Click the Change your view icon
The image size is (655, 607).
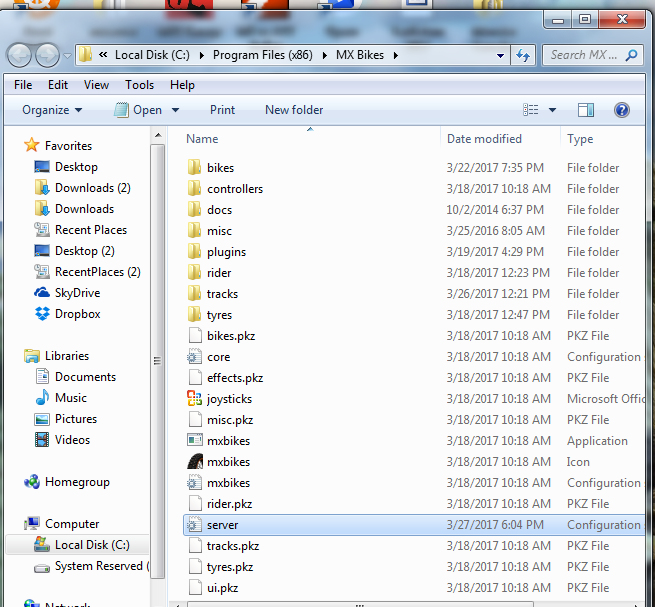(531, 110)
